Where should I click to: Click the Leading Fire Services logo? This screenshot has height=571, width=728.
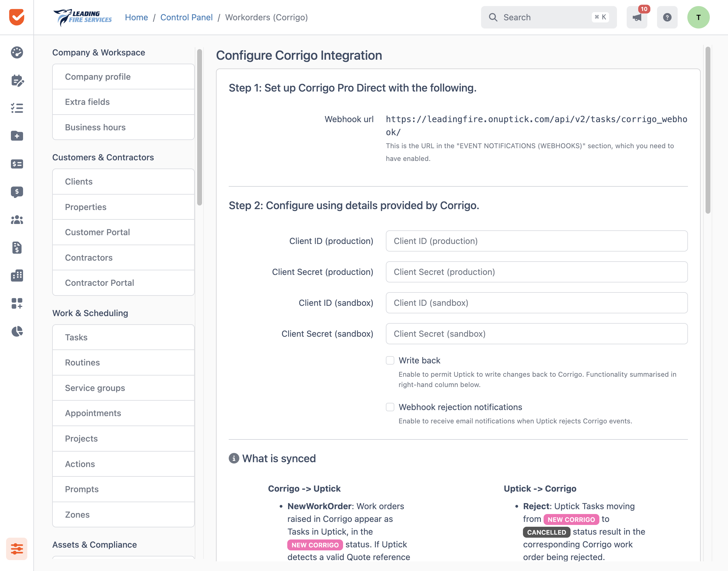tap(82, 17)
